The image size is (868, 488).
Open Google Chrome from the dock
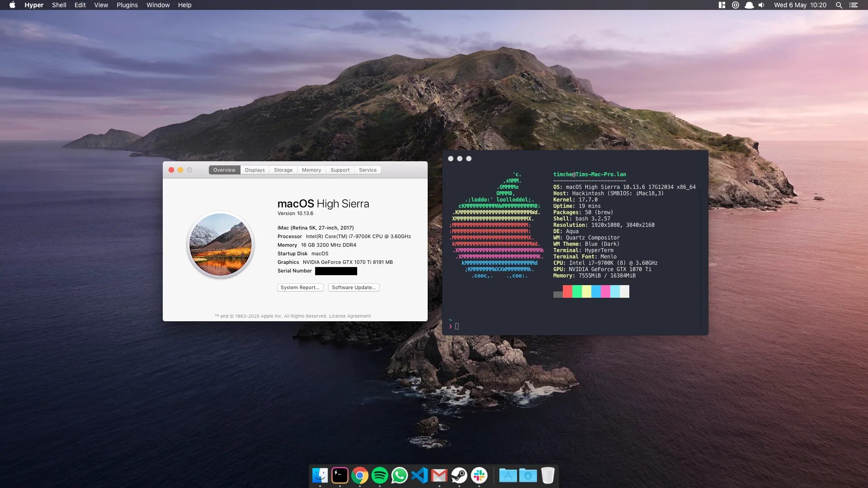coord(360,475)
